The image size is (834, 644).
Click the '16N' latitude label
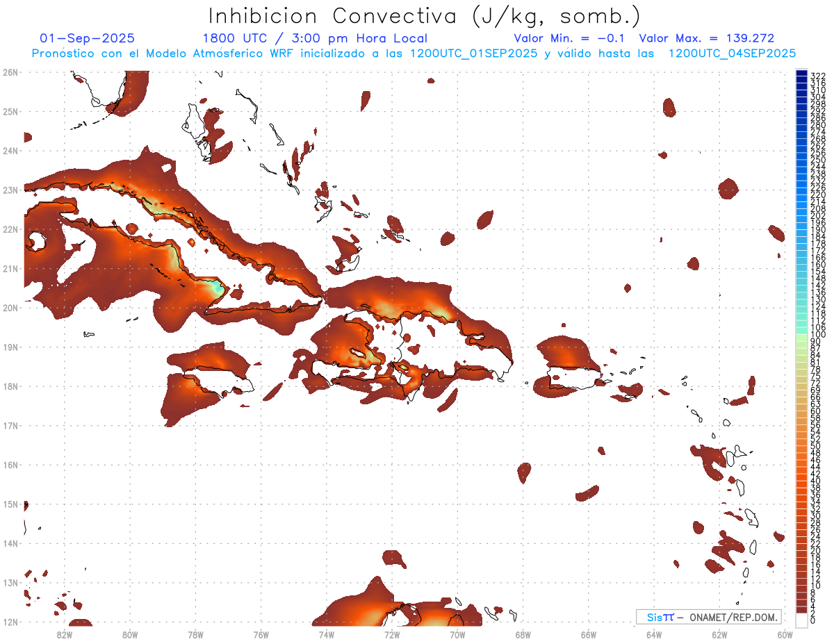(x=10, y=465)
